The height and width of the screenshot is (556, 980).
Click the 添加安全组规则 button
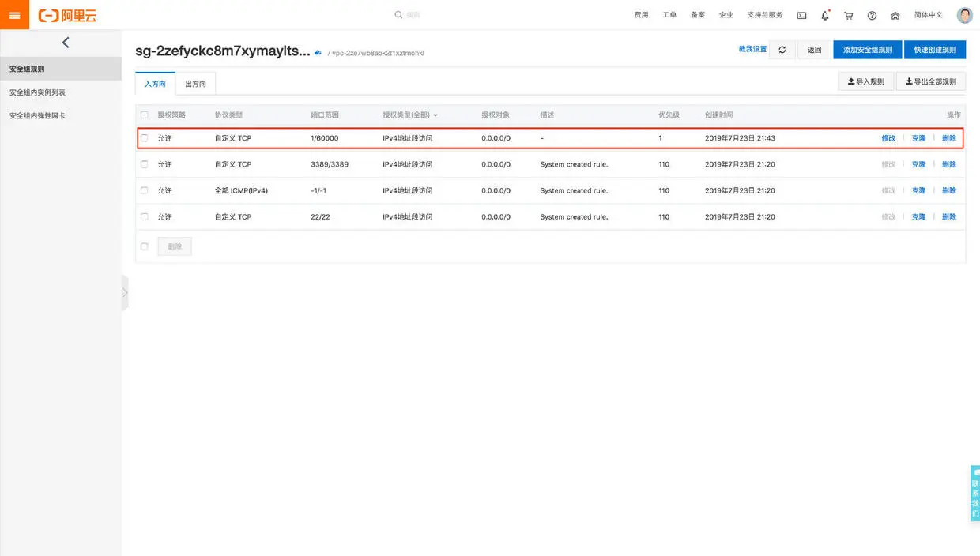pos(867,50)
